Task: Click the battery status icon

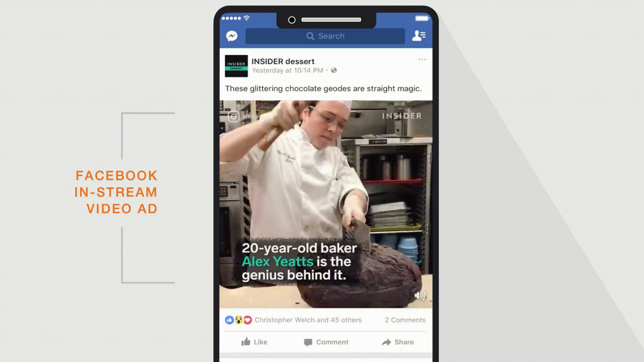Action: pos(422,18)
